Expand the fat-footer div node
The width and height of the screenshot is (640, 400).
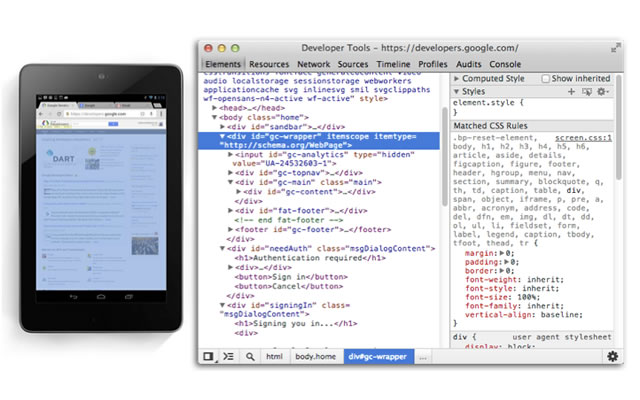pos(231,211)
